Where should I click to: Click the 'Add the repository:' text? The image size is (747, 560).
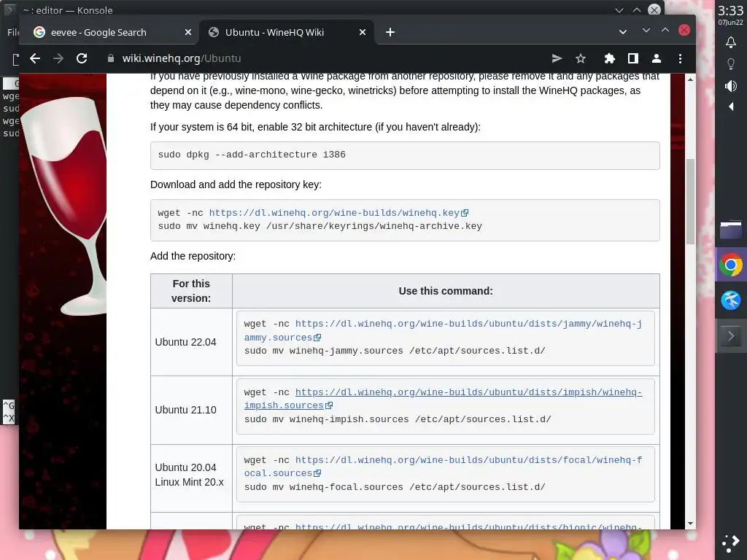pos(193,256)
